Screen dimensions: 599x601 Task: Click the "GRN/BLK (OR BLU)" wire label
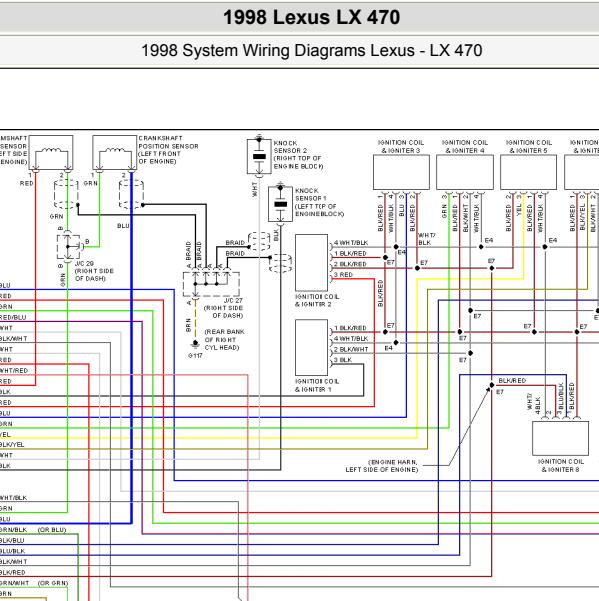(33, 530)
